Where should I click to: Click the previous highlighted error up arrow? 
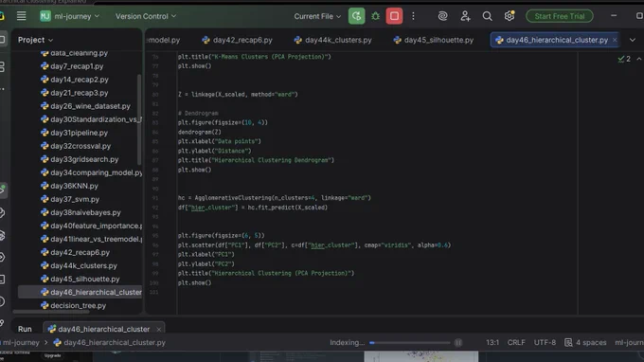pyautogui.click(x=639, y=59)
